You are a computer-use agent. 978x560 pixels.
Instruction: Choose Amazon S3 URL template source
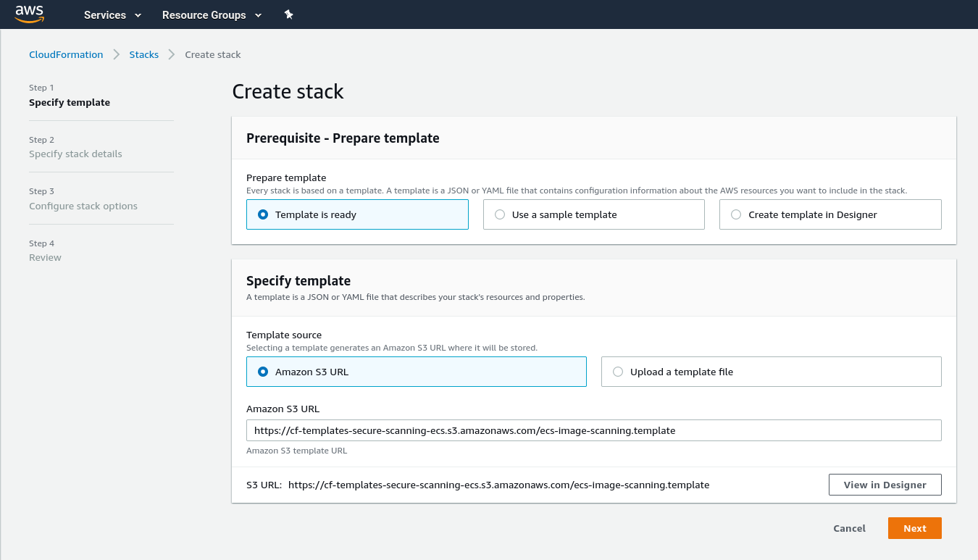[416, 372]
